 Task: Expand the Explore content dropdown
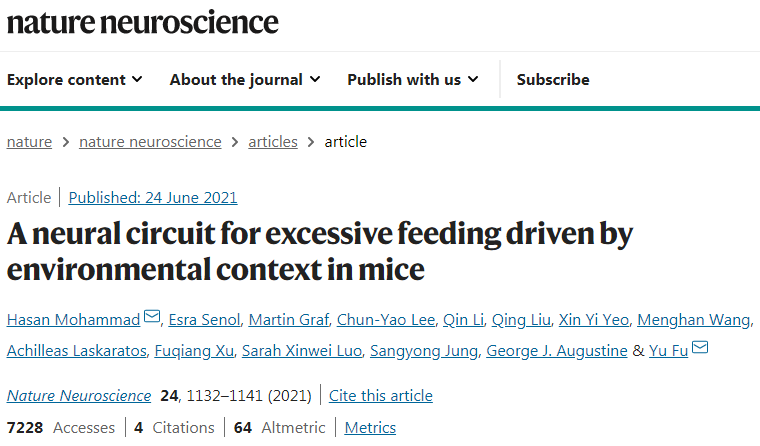pos(75,79)
